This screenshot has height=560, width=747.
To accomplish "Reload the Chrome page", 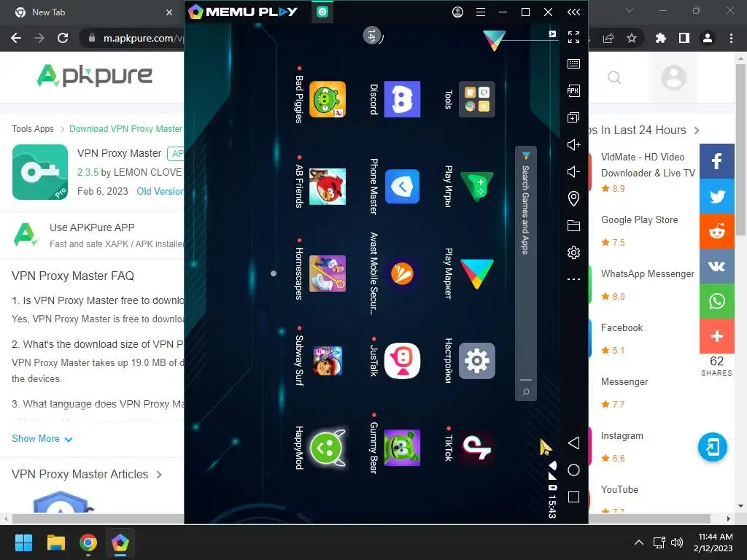I will (63, 38).
